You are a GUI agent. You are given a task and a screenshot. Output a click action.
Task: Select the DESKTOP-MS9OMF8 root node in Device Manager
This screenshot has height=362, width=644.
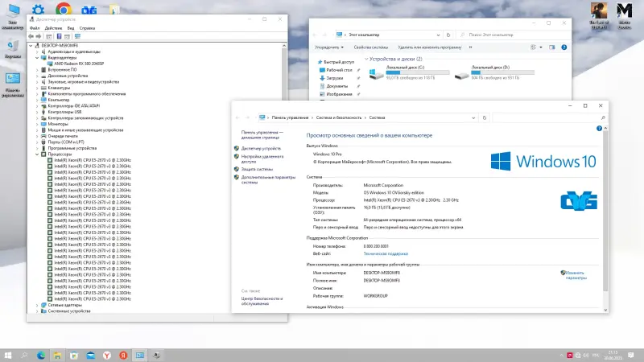click(x=60, y=46)
